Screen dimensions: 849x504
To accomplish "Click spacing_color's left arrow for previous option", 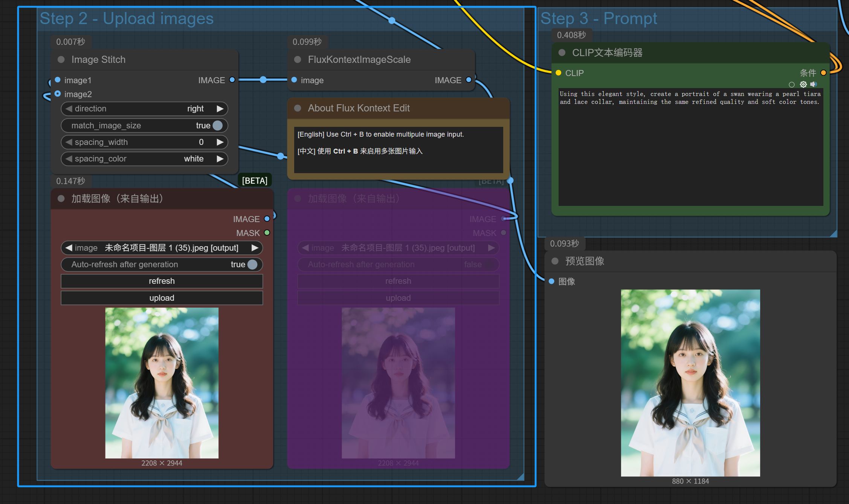I will coord(69,158).
